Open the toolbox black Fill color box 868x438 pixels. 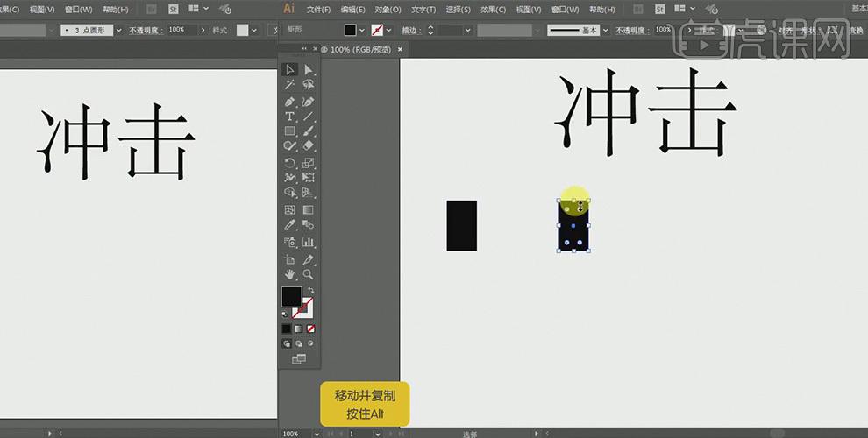click(291, 297)
